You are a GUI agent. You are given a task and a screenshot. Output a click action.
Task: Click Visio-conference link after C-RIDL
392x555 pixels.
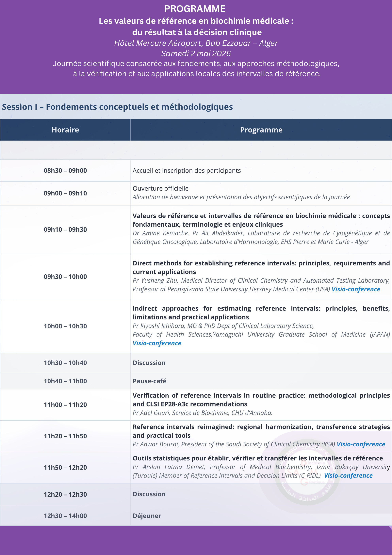point(348,475)
